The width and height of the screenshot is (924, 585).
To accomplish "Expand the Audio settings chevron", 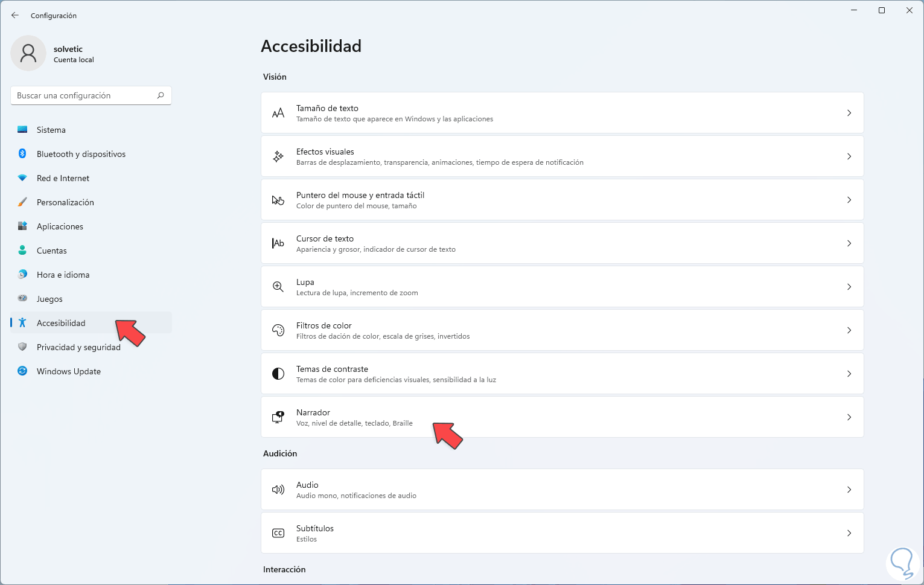I will pos(849,490).
